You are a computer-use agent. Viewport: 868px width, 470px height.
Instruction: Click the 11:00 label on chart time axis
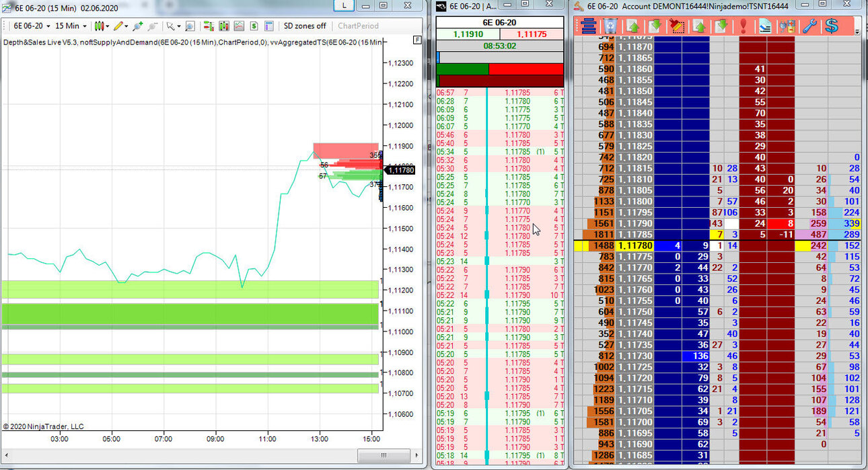click(267, 439)
